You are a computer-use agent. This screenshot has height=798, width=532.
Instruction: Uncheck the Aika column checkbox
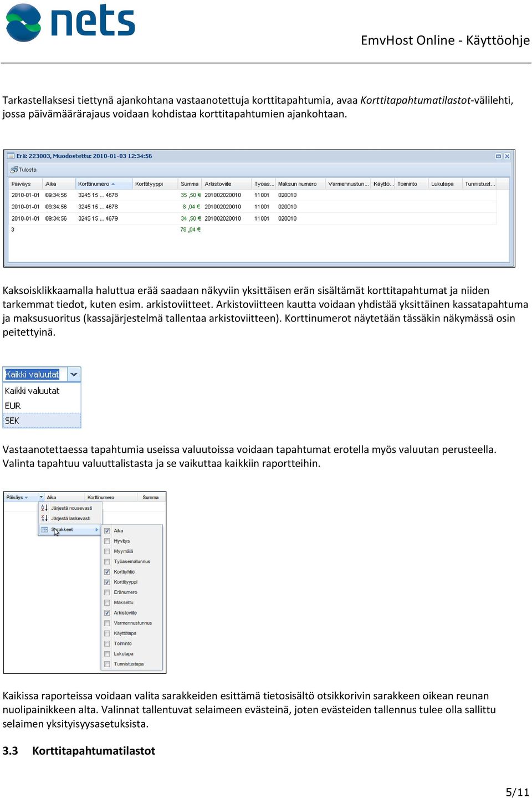[x=107, y=531]
